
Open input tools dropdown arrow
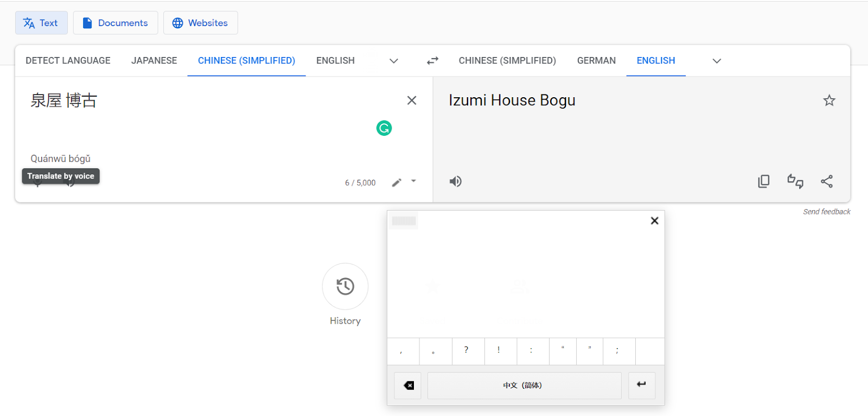click(413, 181)
